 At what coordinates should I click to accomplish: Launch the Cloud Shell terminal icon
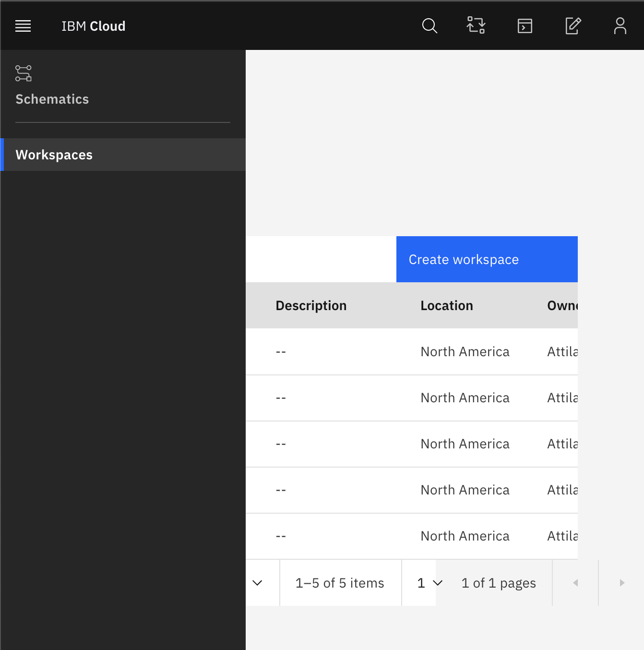point(525,26)
